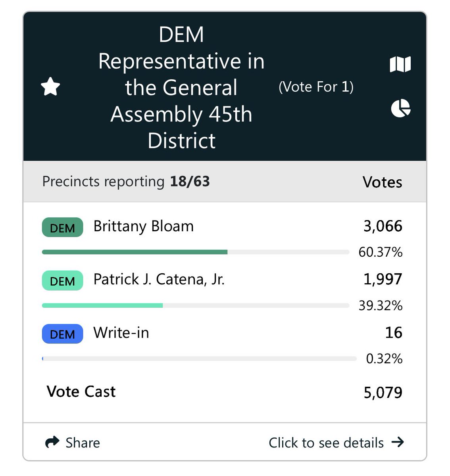Select Brittany Bloam's DEM party badge
The width and height of the screenshot is (450, 476).
(x=62, y=227)
